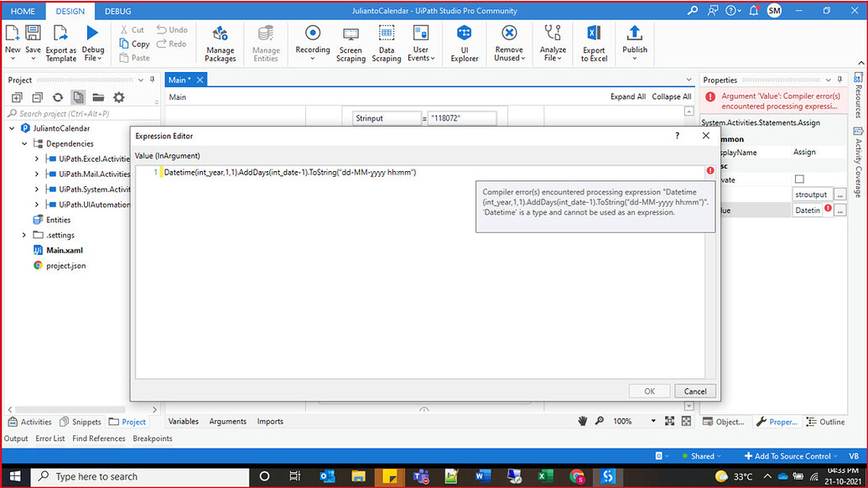This screenshot has height=488, width=868.
Task: Select the Recording tool in the ribbon
Action: coord(312,44)
